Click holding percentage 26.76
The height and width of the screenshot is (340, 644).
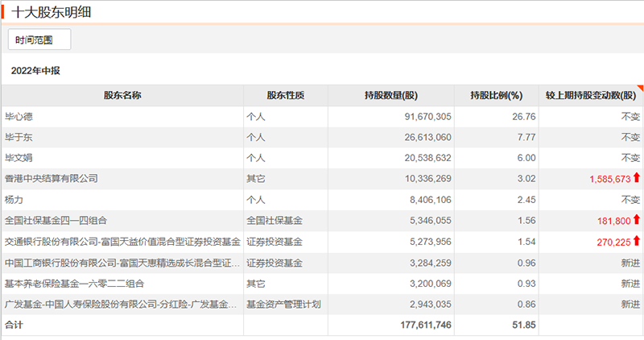pos(524,116)
